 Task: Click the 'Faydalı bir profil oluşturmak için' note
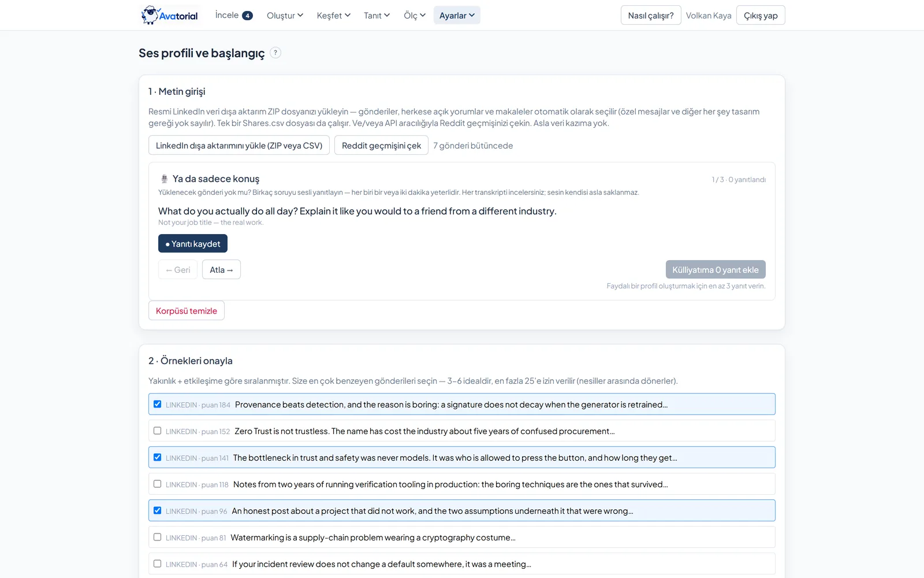tap(686, 286)
